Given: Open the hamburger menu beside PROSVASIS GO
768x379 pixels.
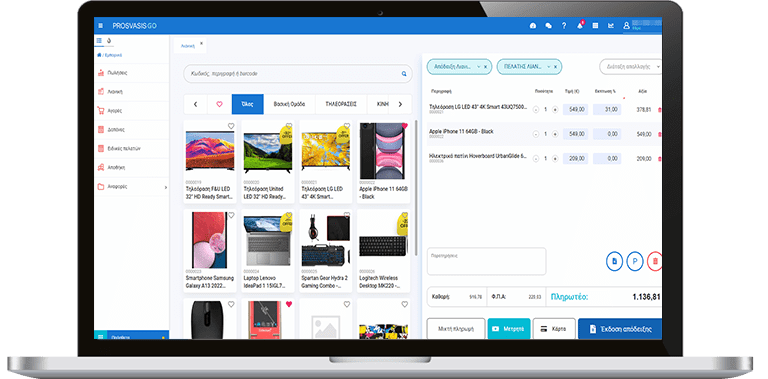Looking at the screenshot, I should pyautogui.click(x=100, y=25).
